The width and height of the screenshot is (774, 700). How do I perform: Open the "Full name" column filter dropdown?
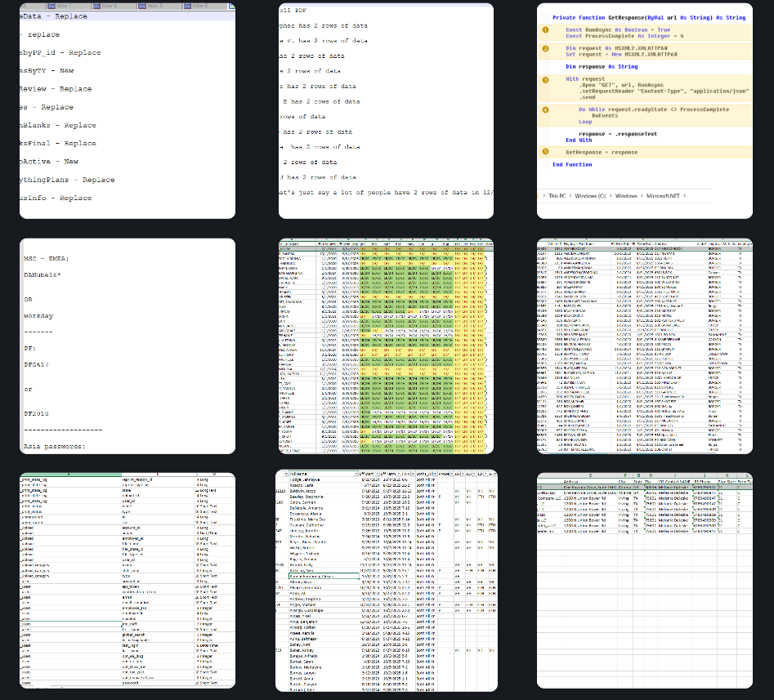[x=356, y=475]
